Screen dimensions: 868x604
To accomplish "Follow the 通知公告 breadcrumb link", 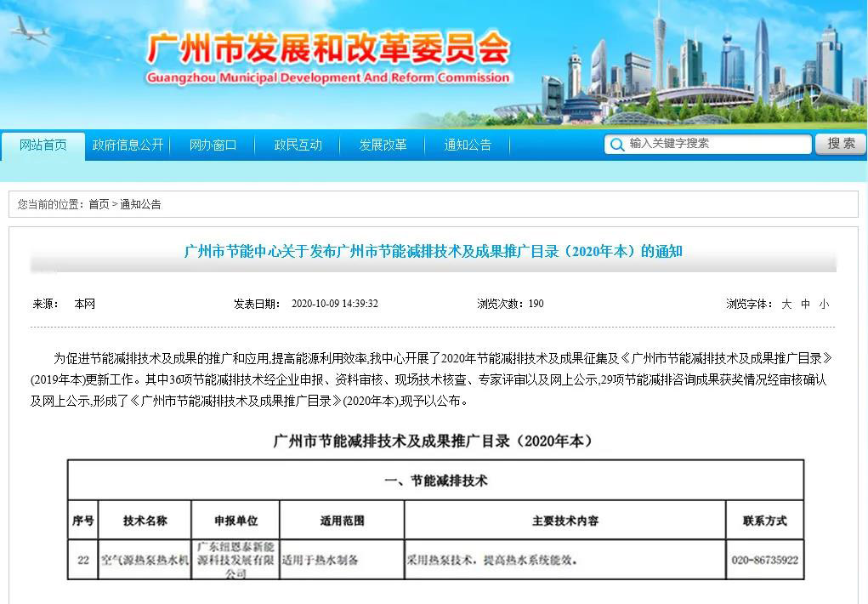I will [x=140, y=204].
